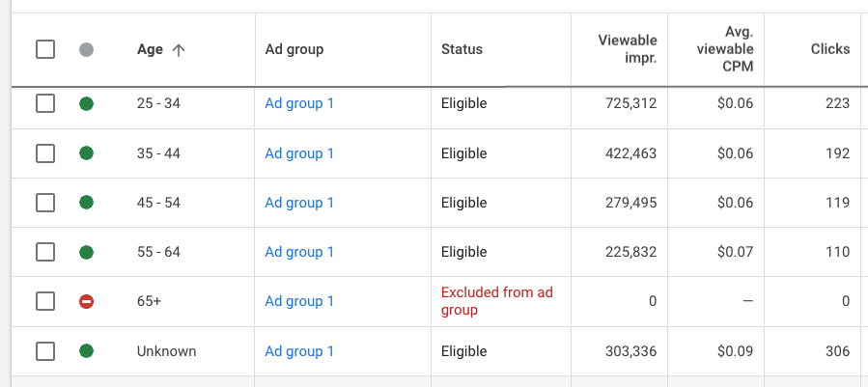This screenshot has height=387, width=868.
Task: Click the green status dot for 25 - 34
Action: tap(86, 103)
